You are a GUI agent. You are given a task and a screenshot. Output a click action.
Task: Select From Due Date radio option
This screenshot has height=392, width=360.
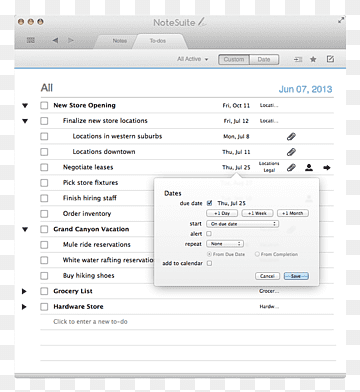(x=209, y=254)
